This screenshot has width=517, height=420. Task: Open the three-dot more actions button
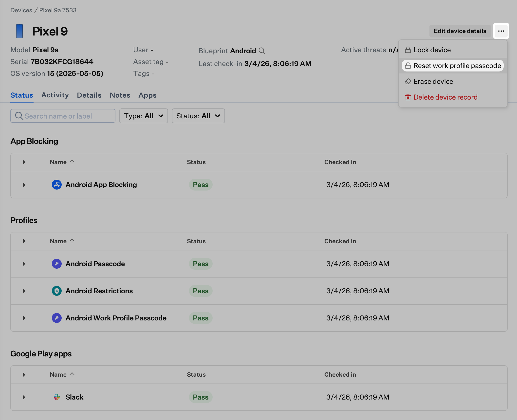(501, 31)
